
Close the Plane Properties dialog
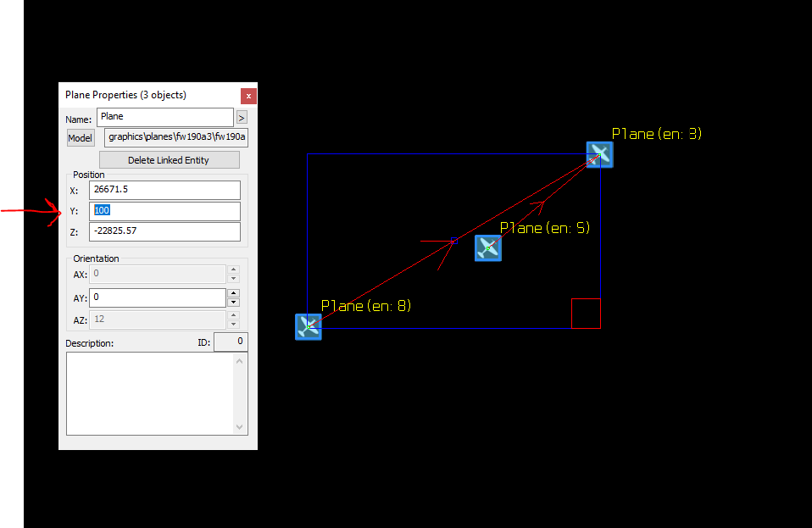248,96
